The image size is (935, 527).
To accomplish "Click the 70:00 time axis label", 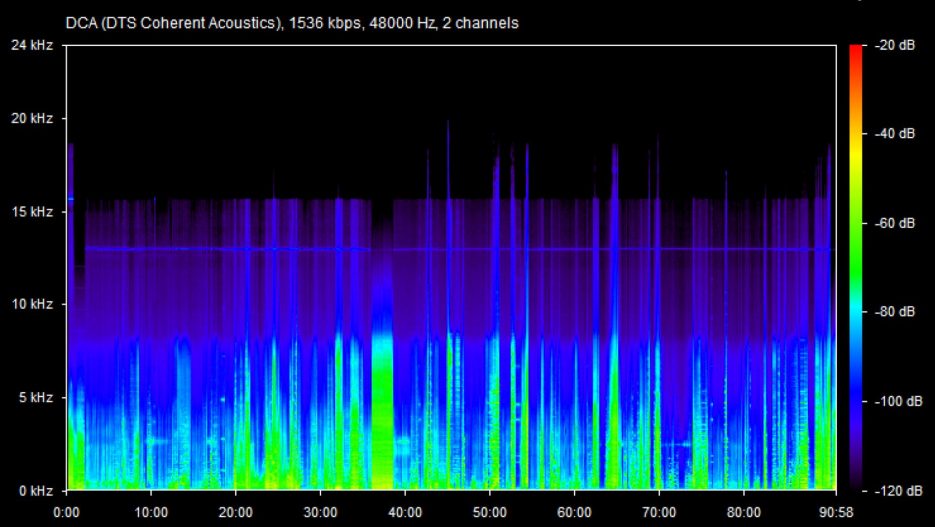I will click(x=659, y=513).
